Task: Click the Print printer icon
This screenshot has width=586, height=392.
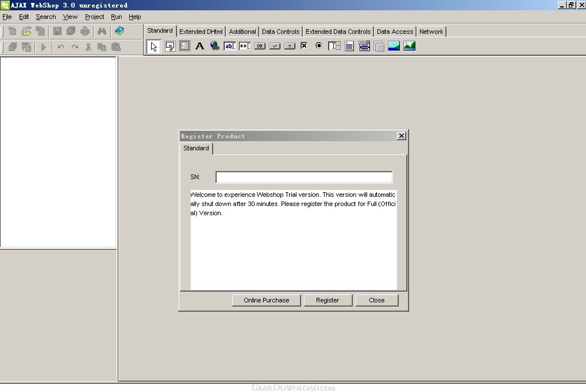Action: click(85, 31)
